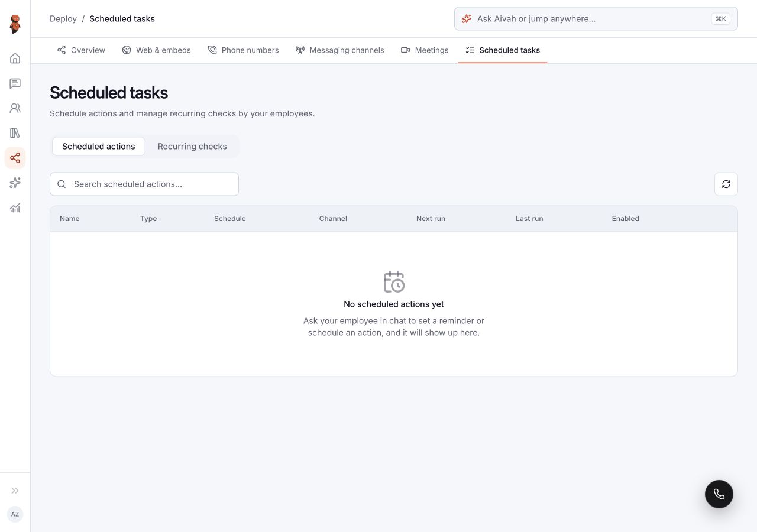Click the Ask Aivah or jump anywhere bar

pos(596,19)
